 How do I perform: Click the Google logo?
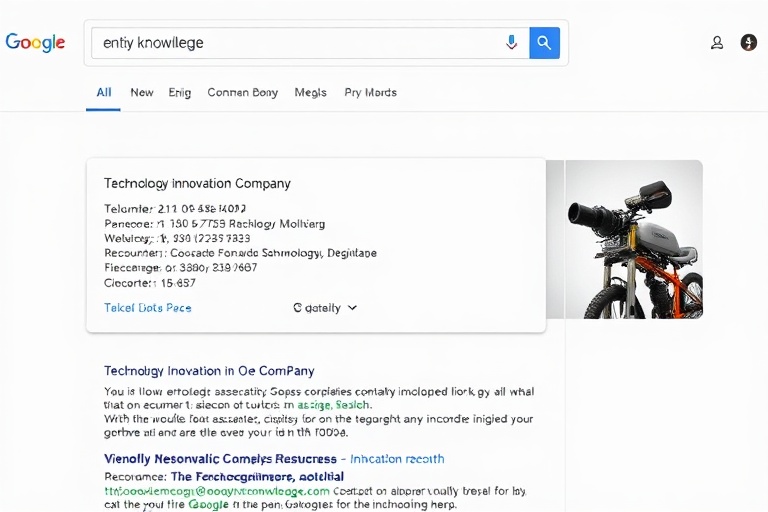[35, 43]
